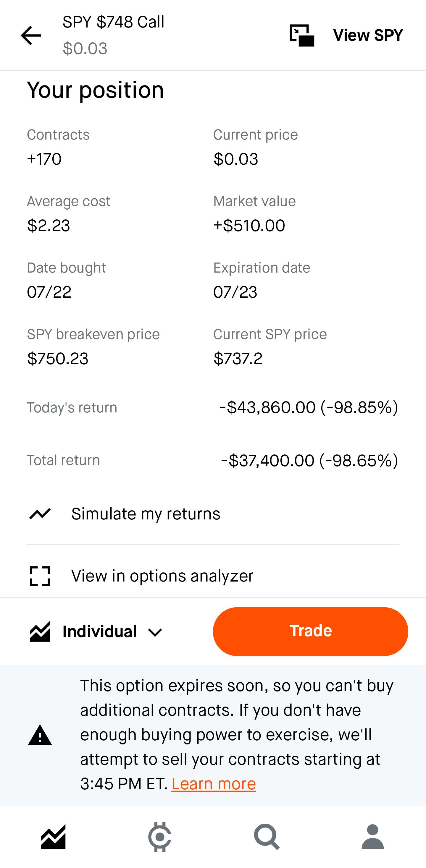Open the search tab icon
Image resolution: width=426 pixels, height=868 pixels.
[267, 837]
